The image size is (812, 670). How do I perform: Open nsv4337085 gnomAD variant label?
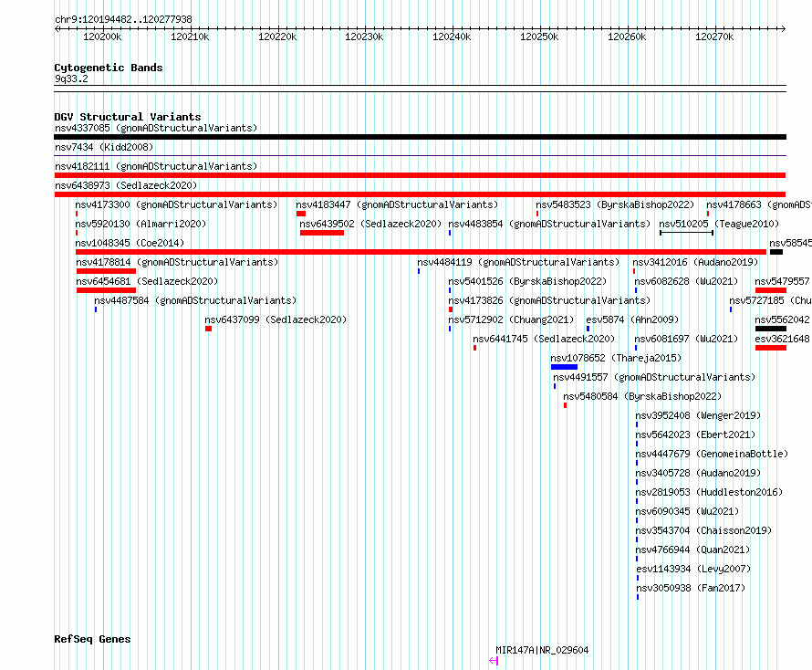(156, 128)
